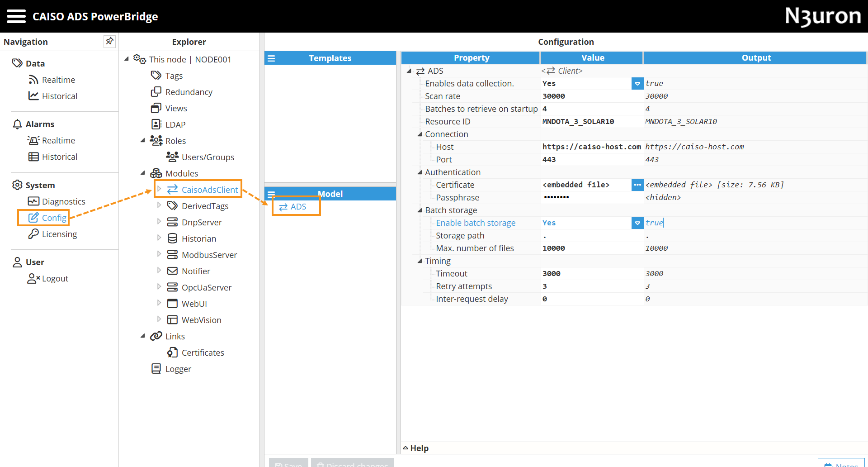Open Alarms Historical view
The image size is (868, 467).
pos(53,157)
